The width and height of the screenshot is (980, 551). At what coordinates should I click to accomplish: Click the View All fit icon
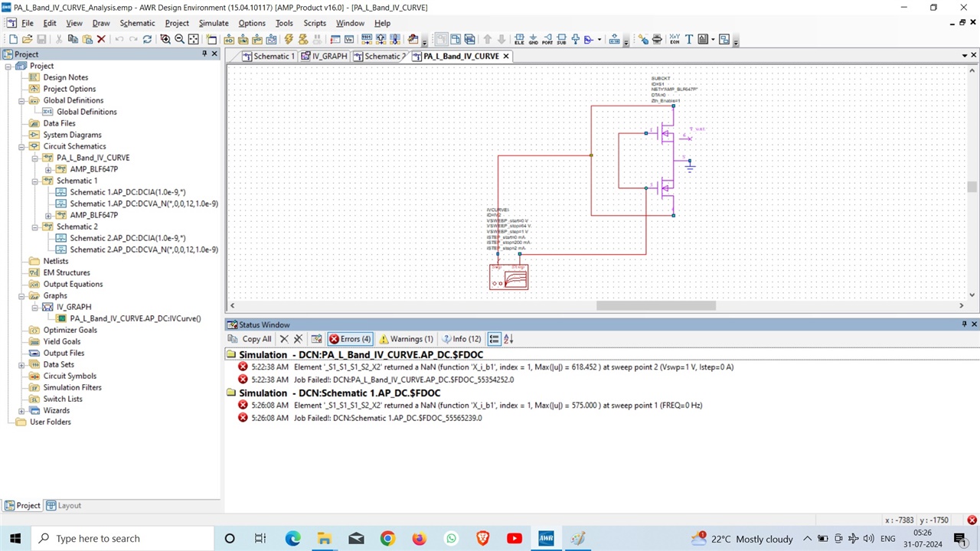tap(194, 39)
